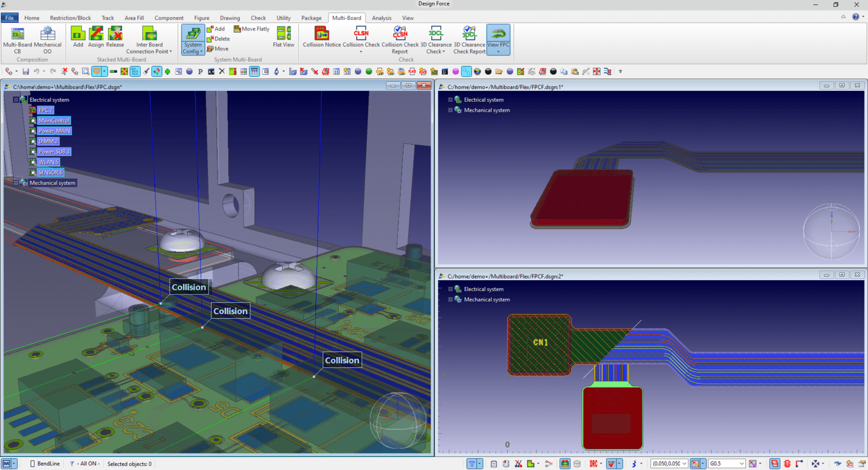
Task: Open the Package tab
Action: point(311,18)
